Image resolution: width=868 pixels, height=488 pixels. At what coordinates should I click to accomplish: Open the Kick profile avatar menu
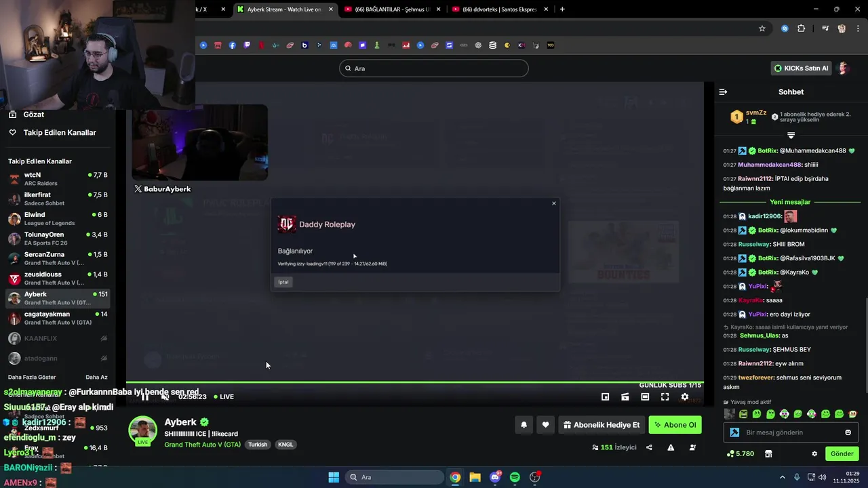click(x=844, y=68)
